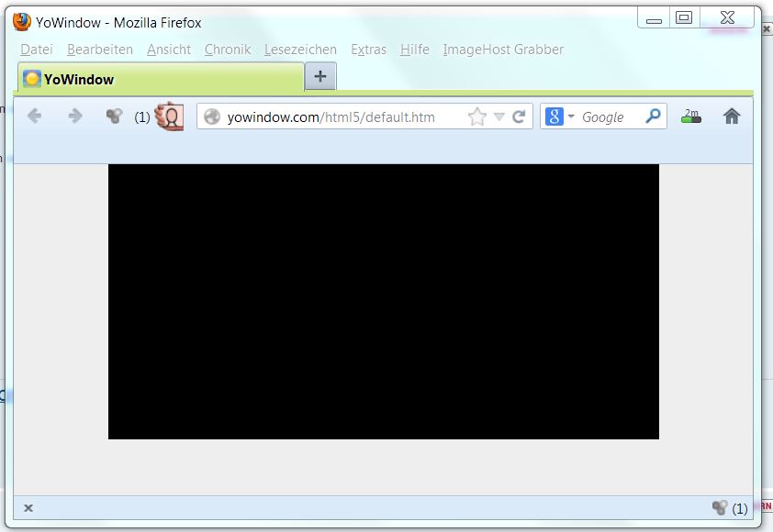This screenshot has height=532, width=773.
Task: Close the bottom addon bar
Action: 28,508
